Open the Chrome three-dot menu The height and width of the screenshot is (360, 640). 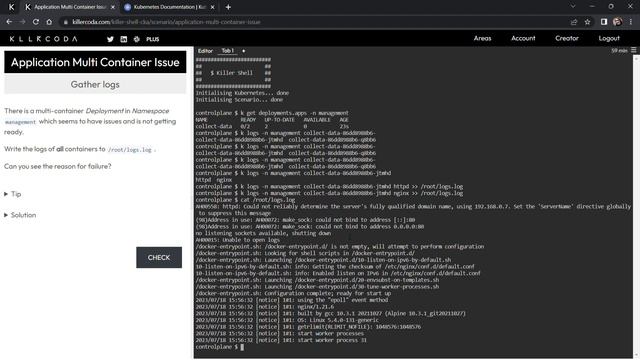(x=631, y=22)
